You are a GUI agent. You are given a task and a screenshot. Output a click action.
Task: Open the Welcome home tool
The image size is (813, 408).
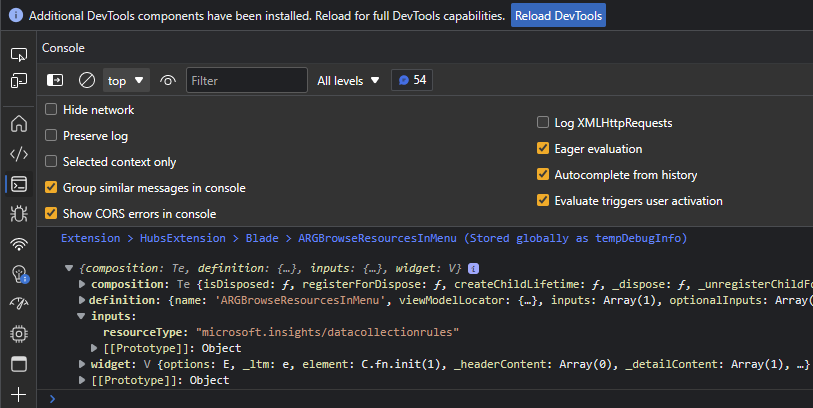(19, 123)
